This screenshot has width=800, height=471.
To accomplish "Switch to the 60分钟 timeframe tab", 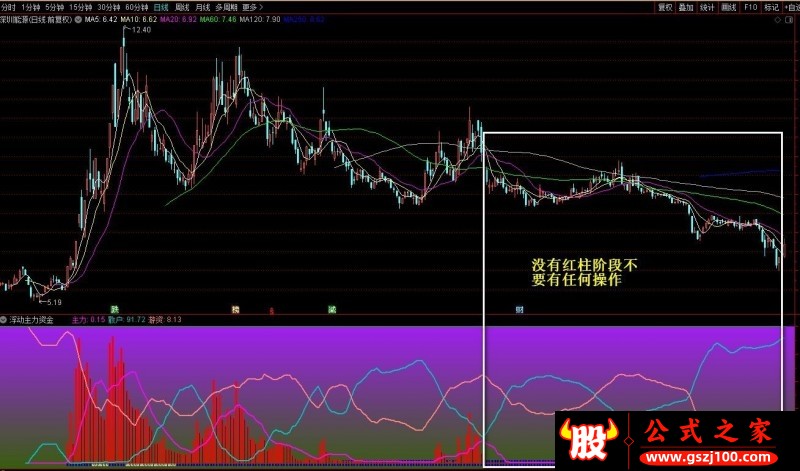I will [136, 7].
